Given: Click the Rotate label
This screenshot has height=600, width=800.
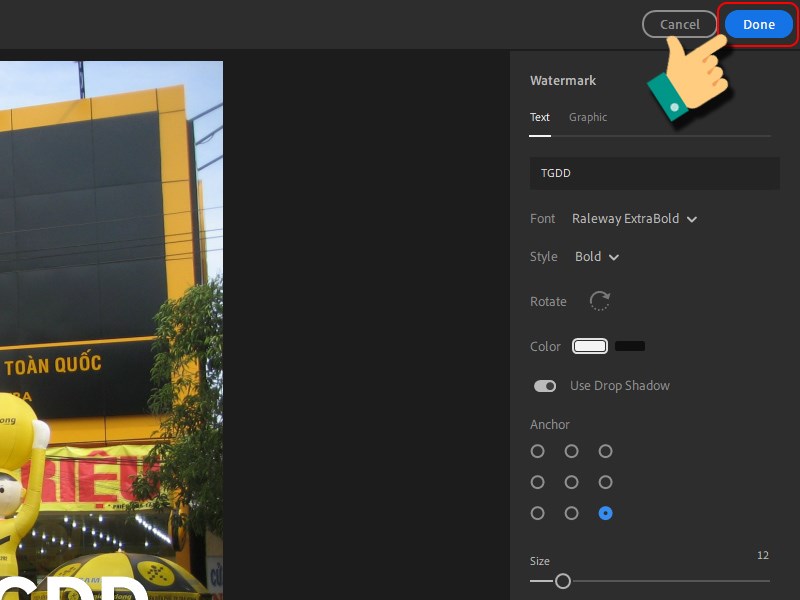Looking at the screenshot, I should point(548,302).
